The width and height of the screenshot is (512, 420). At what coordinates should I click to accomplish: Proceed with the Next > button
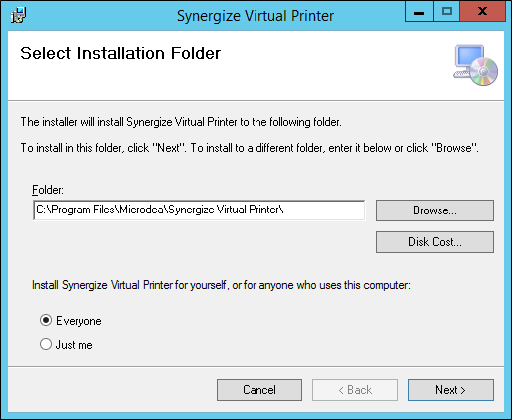point(451,390)
